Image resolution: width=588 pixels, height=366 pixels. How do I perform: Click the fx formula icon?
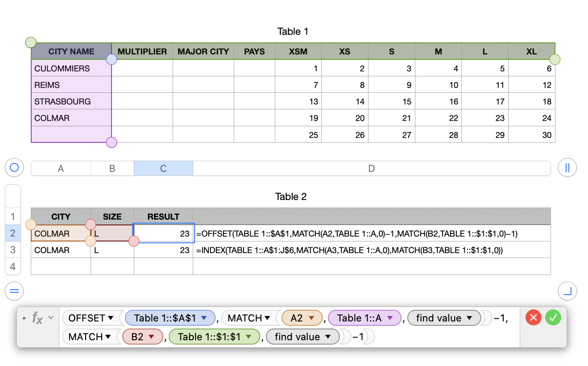tap(37, 318)
